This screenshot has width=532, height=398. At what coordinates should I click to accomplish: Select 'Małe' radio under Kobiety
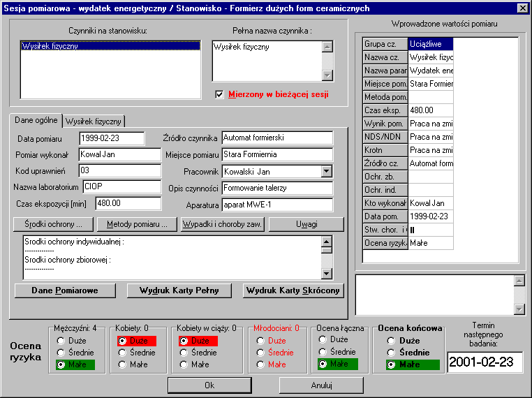122,364
